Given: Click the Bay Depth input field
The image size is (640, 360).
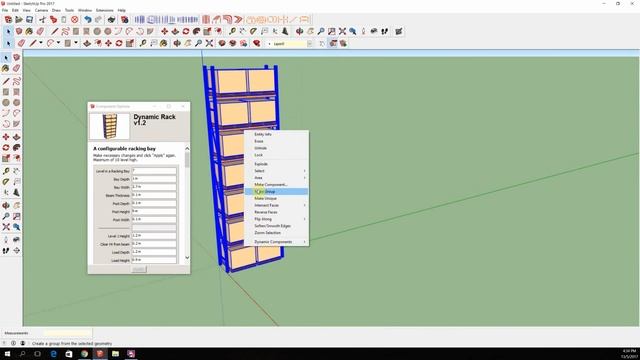Looking at the screenshot, I should click(154, 179).
